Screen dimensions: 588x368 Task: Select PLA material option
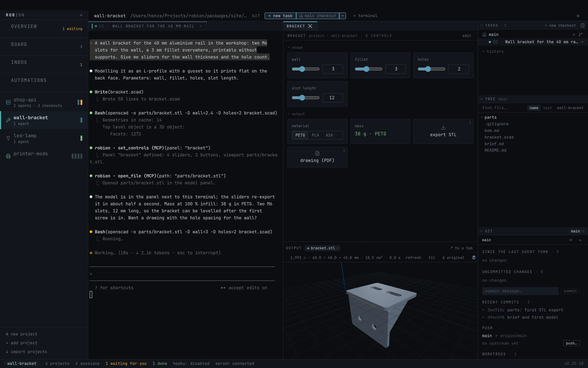[315, 135]
